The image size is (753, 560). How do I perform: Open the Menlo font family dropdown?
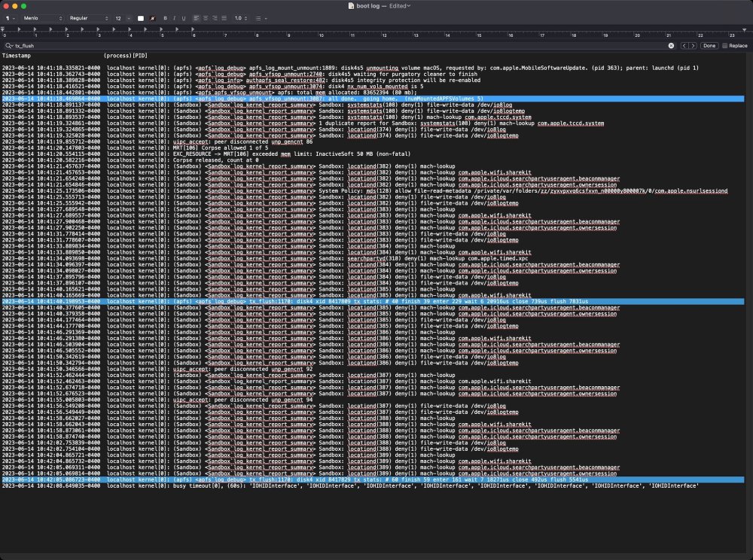pos(42,18)
